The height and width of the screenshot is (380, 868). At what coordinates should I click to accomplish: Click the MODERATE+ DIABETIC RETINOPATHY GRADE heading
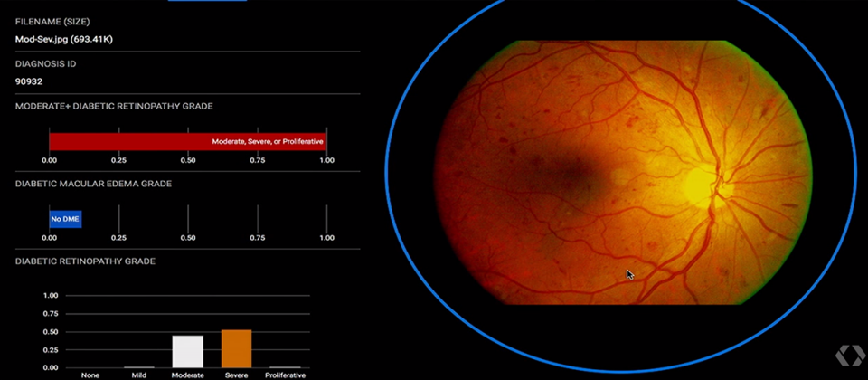pos(114,107)
